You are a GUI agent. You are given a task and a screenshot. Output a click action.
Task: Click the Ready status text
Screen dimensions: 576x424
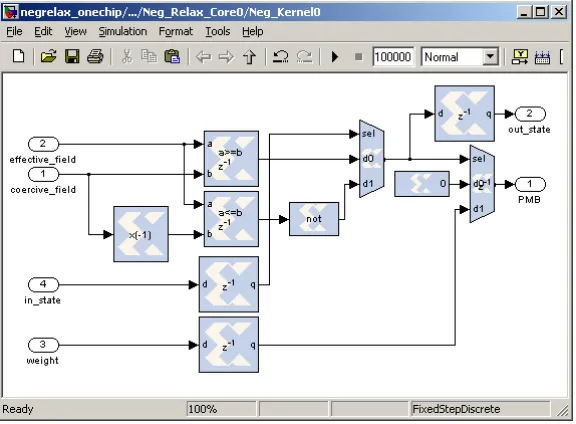(x=18, y=409)
